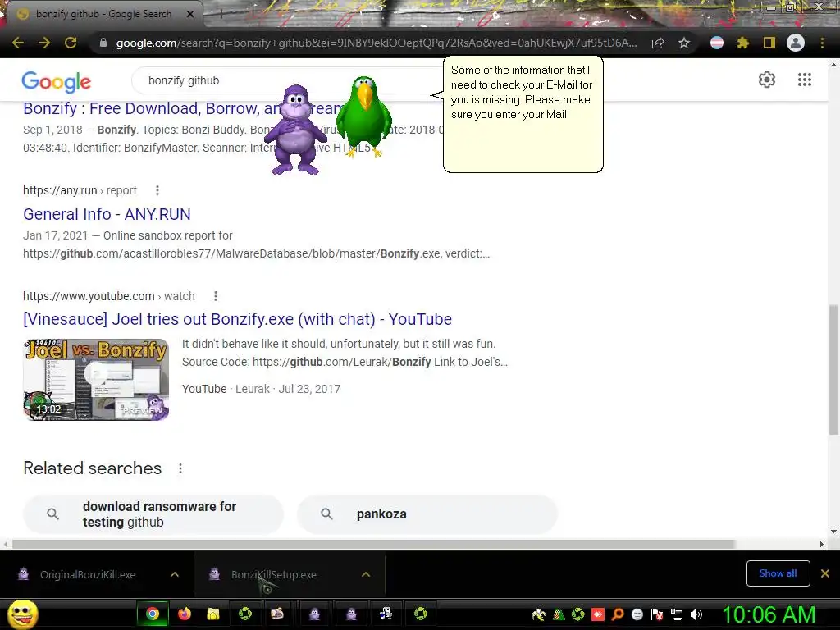
Task: Click the https://any.run › report breadcrumb
Action: coord(80,190)
